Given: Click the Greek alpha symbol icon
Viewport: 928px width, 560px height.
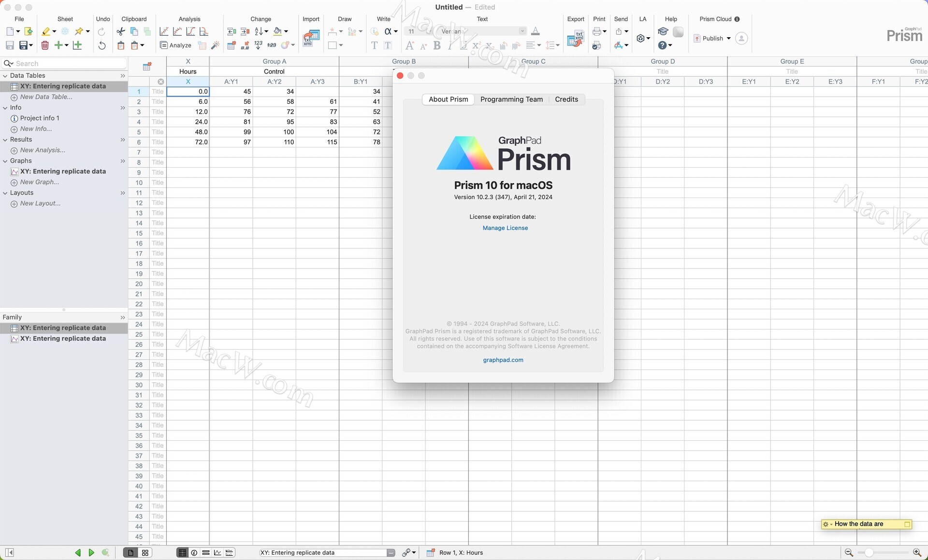Looking at the screenshot, I should pyautogui.click(x=388, y=31).
